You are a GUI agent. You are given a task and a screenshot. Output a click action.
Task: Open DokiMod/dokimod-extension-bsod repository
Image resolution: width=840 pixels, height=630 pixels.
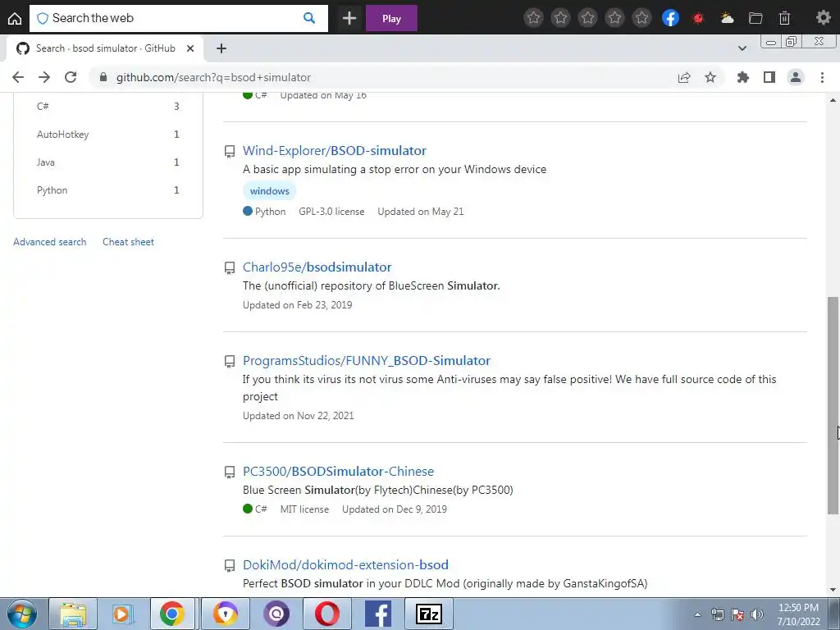345,564
